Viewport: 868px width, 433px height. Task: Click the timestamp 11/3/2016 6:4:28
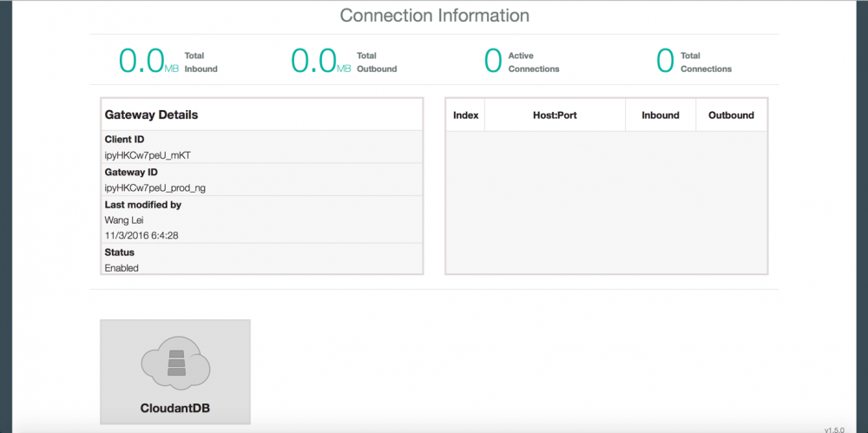click(x=141, y=236)
